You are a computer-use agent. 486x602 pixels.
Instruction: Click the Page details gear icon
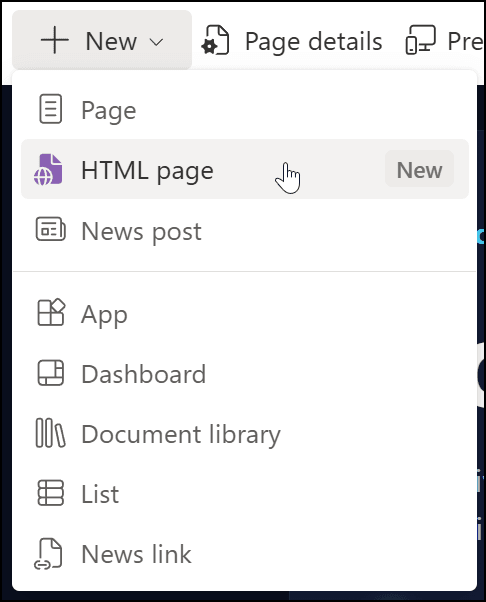(x=215, y=40)
